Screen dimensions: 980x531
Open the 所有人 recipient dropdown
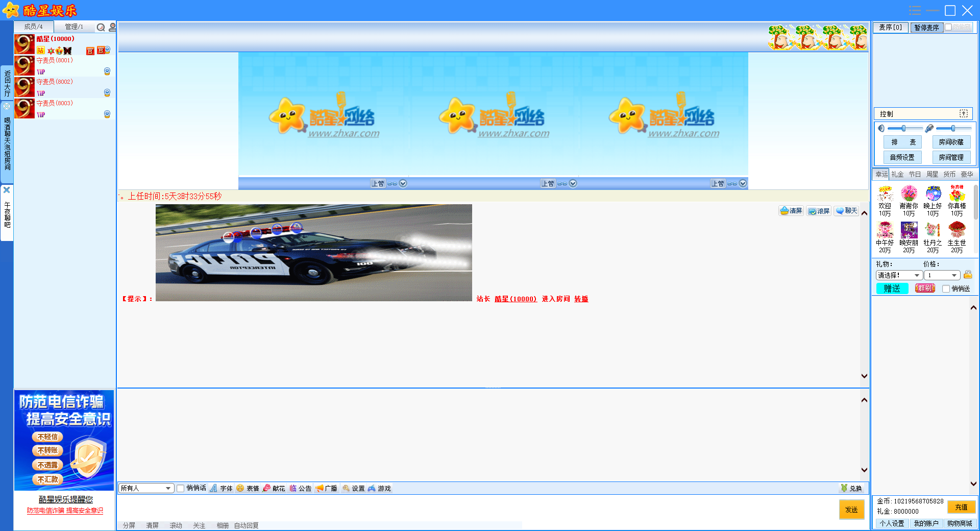(146, 488)
